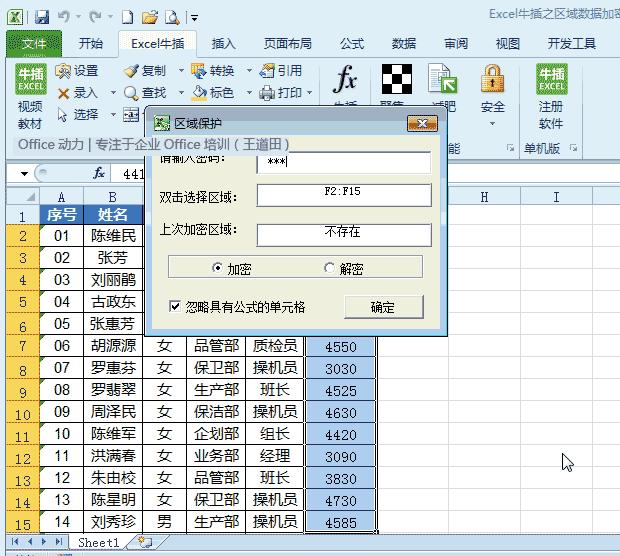Image resolution: width=620 pixels, height=556 pixels.
Task: Click the 确定 button in dialog
Action: (384, 306)
